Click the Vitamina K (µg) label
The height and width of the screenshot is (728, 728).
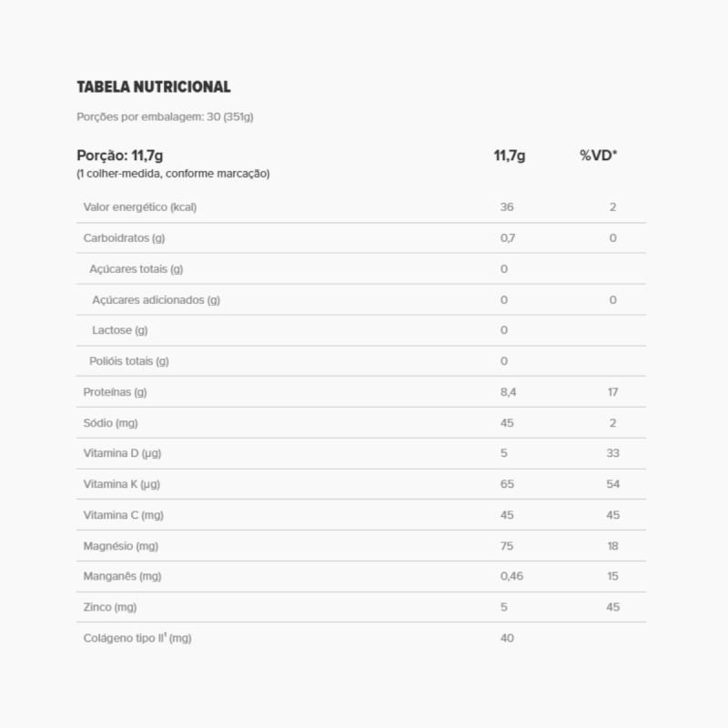pyautogui.click(x=122, y=484)
